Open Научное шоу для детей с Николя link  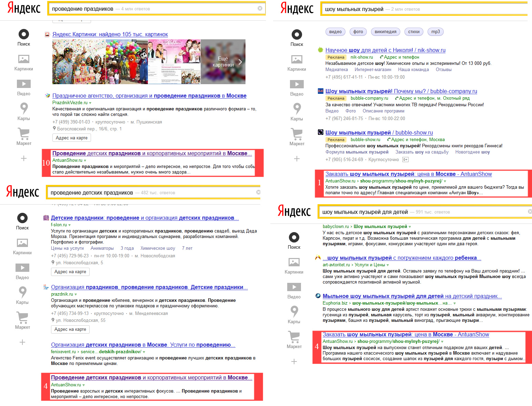tap(385, 50)
